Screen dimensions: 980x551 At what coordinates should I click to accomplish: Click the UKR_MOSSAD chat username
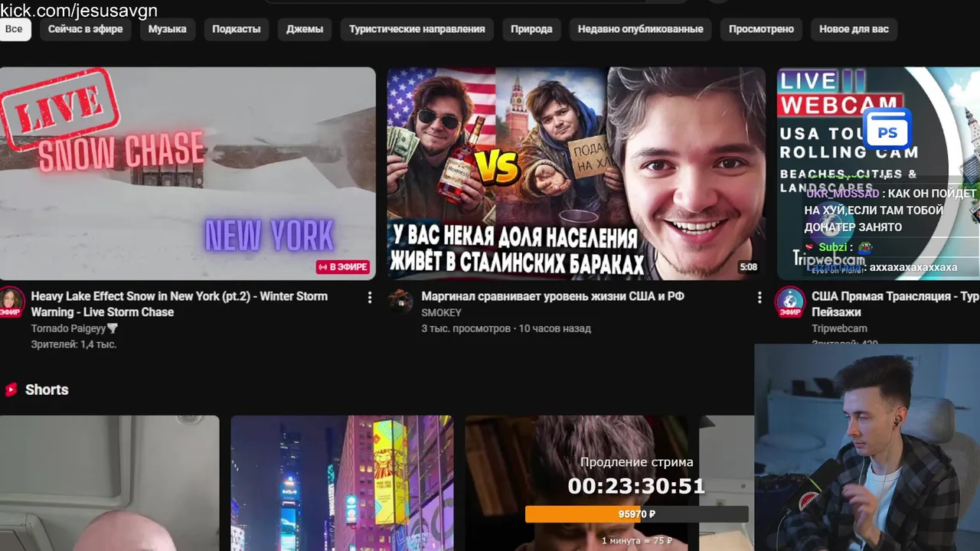[842, 194]
